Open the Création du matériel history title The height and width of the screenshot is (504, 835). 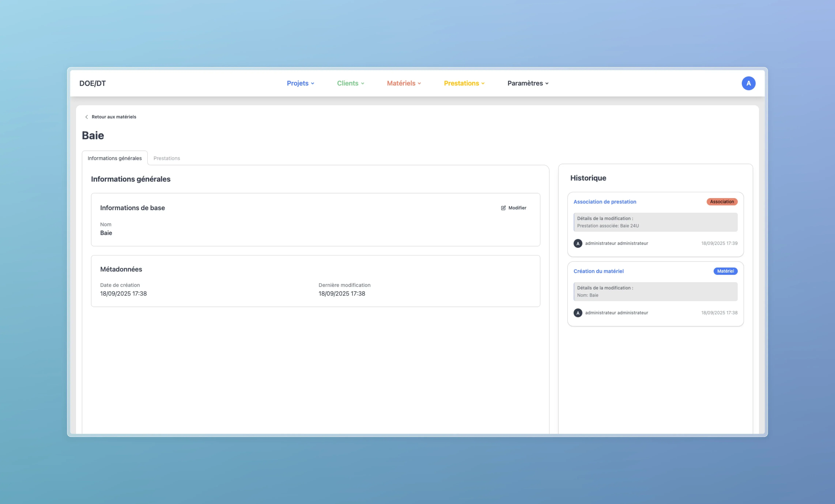tap(598, 271)
